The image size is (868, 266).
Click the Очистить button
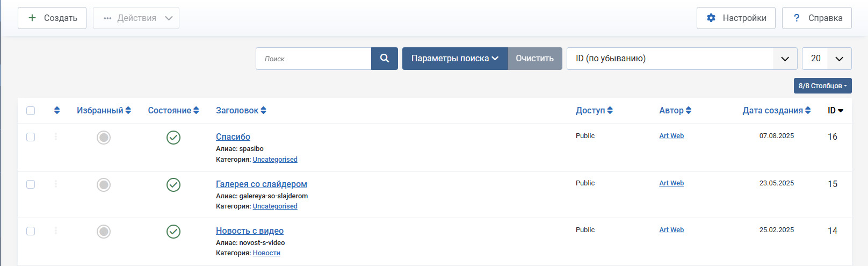pyautogui.click(x=535, y=59)
